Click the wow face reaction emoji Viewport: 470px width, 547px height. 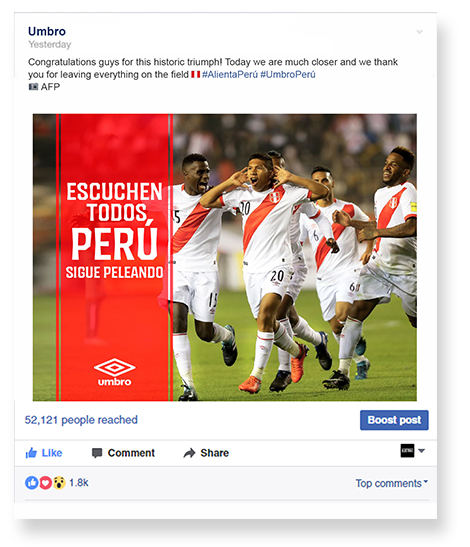point(59,483)
